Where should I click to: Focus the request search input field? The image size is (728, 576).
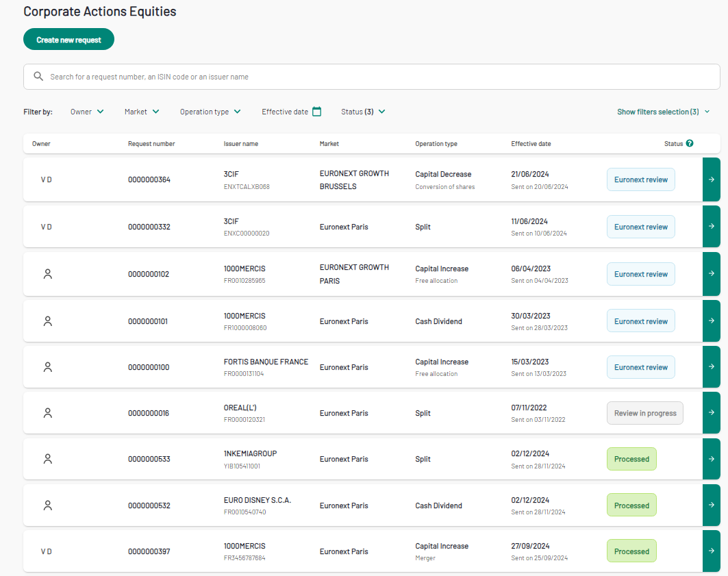point(377,77)
